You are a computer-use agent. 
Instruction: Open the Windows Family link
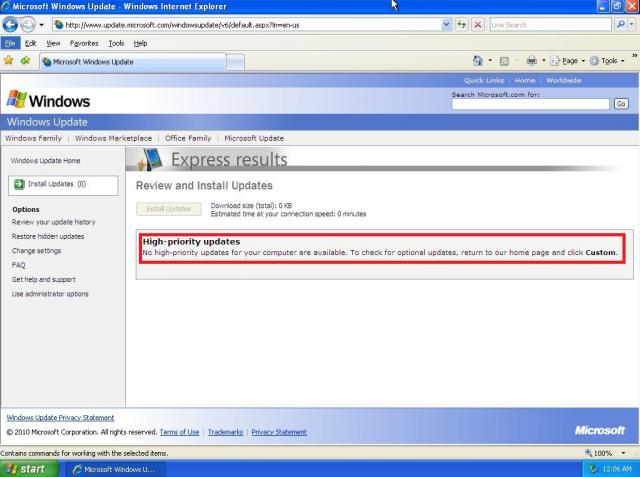tap(33, 138)
